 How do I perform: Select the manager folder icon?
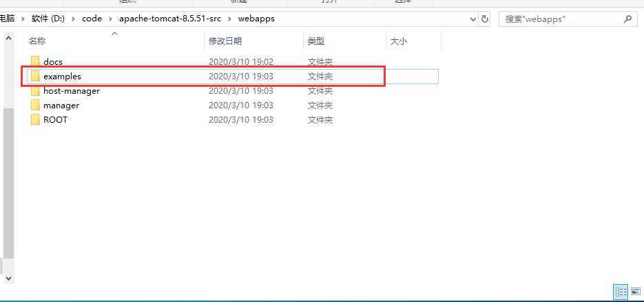[36, 105]
